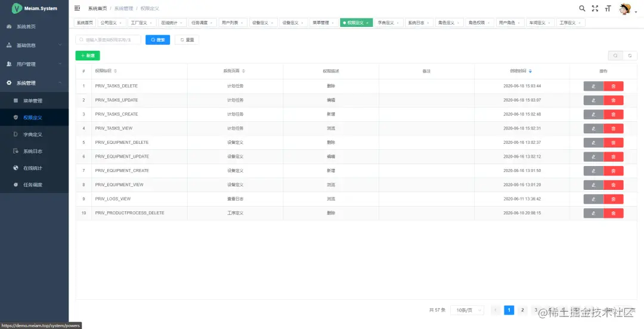The height and width of the screenshot is (329, 644).
Task: Collapse the 系统管理 sidebar menu
Action: click(x=35, y=83)
